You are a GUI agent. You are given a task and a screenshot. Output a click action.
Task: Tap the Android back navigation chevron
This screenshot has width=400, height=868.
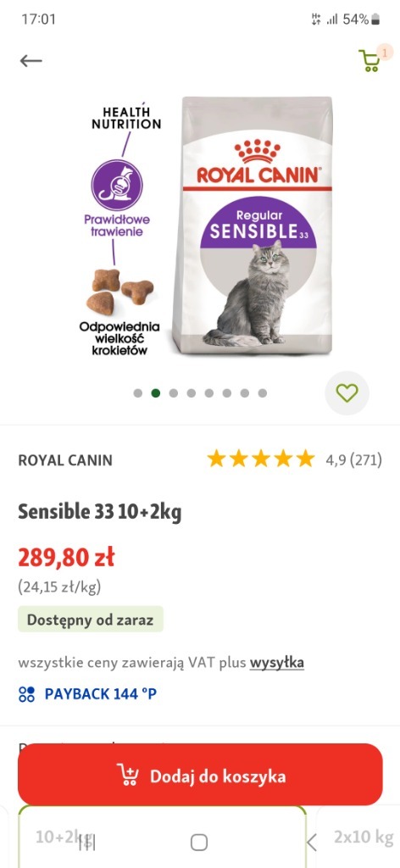[312, 843]
